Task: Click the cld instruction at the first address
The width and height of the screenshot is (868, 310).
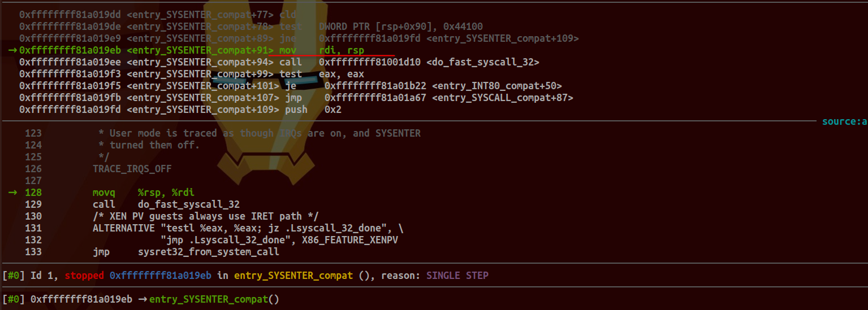Action: (288, 15)
